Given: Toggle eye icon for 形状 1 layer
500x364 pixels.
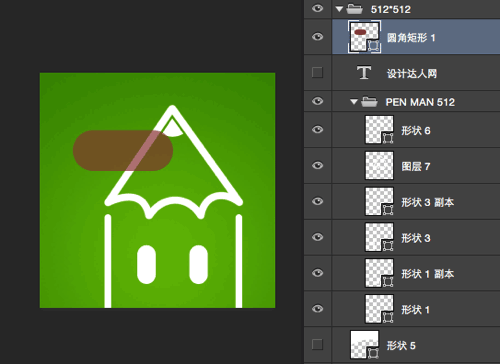Looking at the screenshot, I should click(x=317, y=309).
